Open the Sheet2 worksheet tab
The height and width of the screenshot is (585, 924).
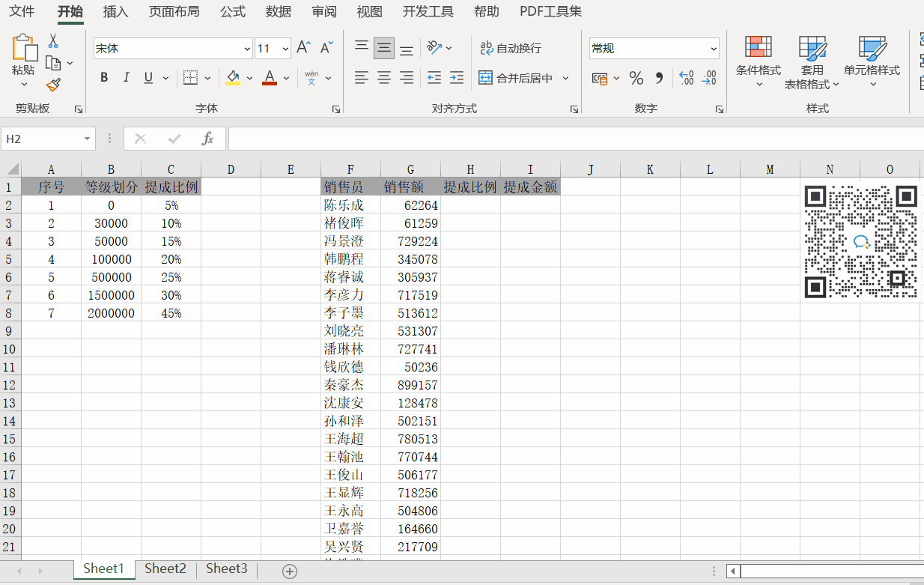[165, 569]
